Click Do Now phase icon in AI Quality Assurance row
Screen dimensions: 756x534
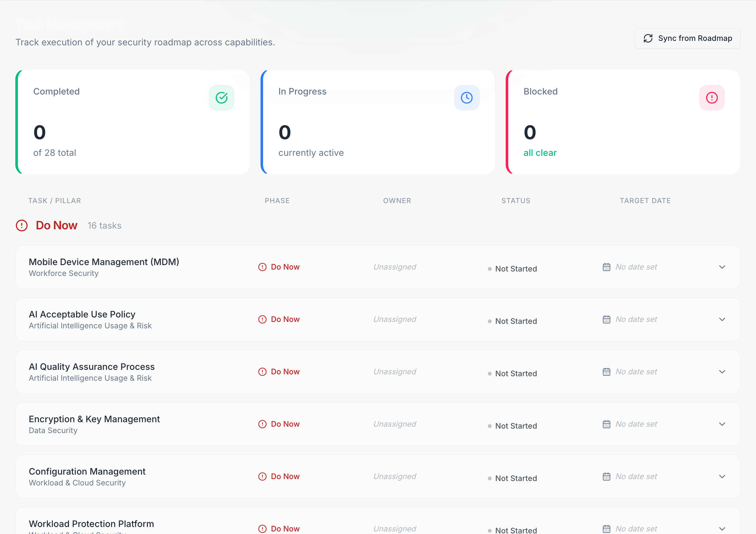[262, 372]
